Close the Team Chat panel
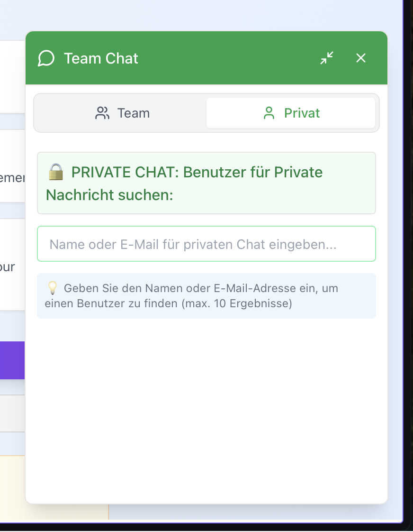The height and width of the screenshot is (532, 413). [x=361, y=58]
